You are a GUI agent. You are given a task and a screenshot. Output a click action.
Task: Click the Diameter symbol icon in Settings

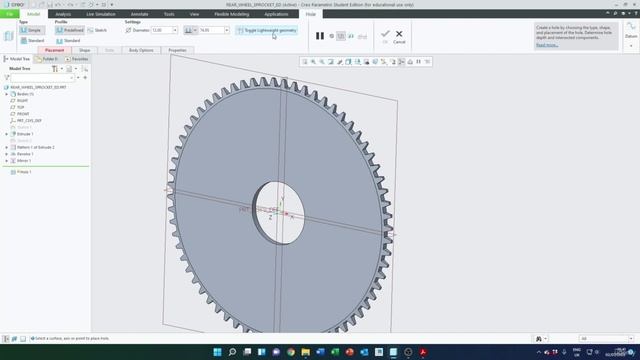click(128, 30)
